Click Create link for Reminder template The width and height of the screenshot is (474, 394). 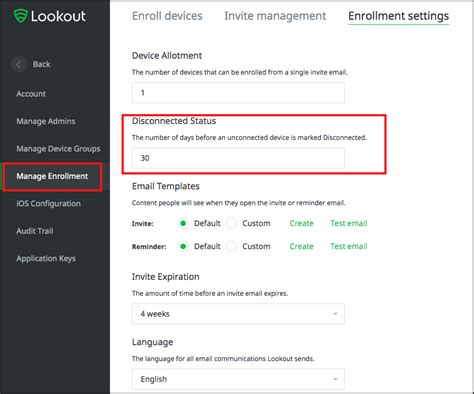[301, 246]
